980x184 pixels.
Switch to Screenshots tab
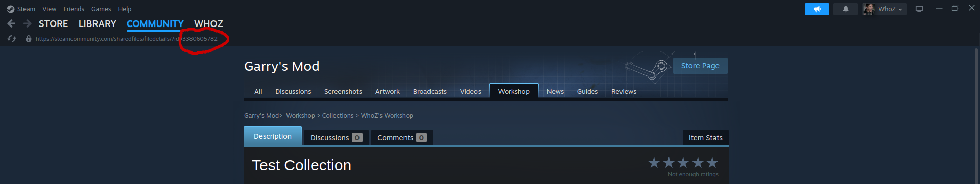tap(343, 91)
